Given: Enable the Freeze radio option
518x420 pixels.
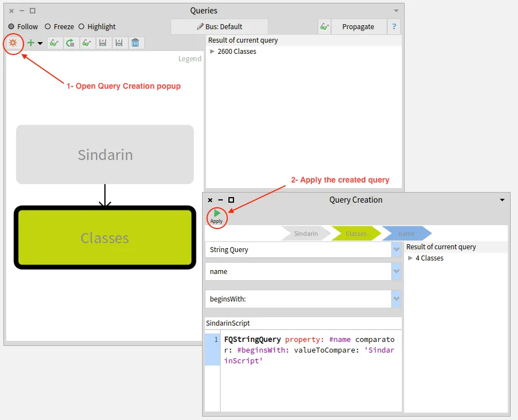Looking at the screenshot, I should (48, 26).
